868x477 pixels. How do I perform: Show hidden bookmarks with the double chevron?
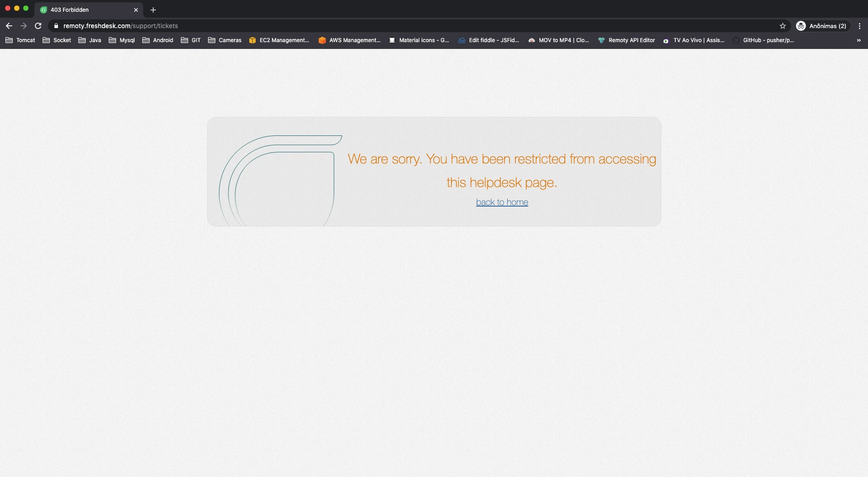[x=858, y=40]
